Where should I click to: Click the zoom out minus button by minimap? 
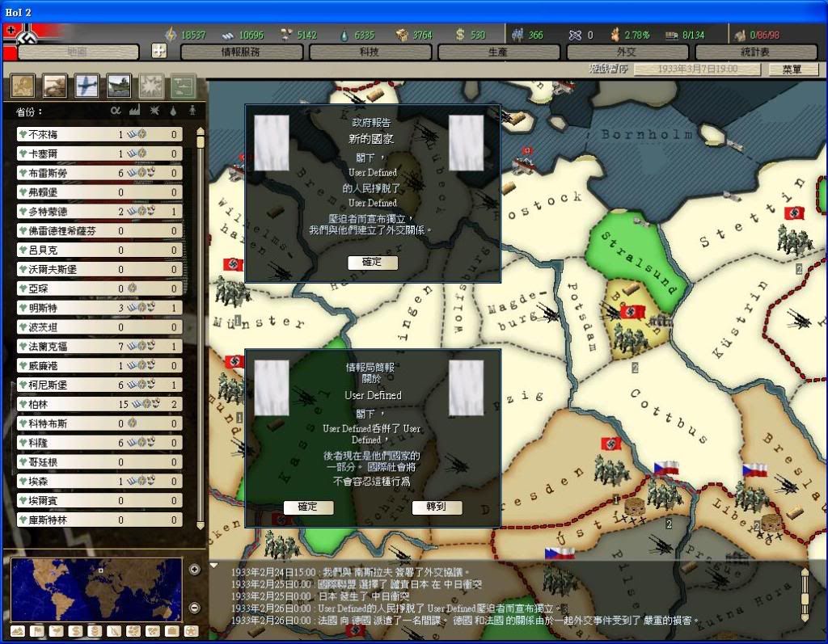coord(194,608)
